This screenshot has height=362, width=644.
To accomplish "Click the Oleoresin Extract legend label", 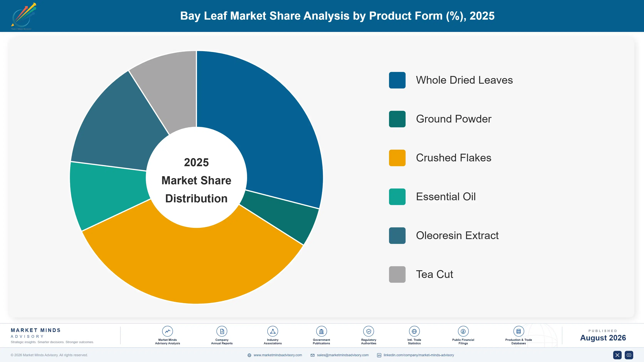I will pos(457,236).
